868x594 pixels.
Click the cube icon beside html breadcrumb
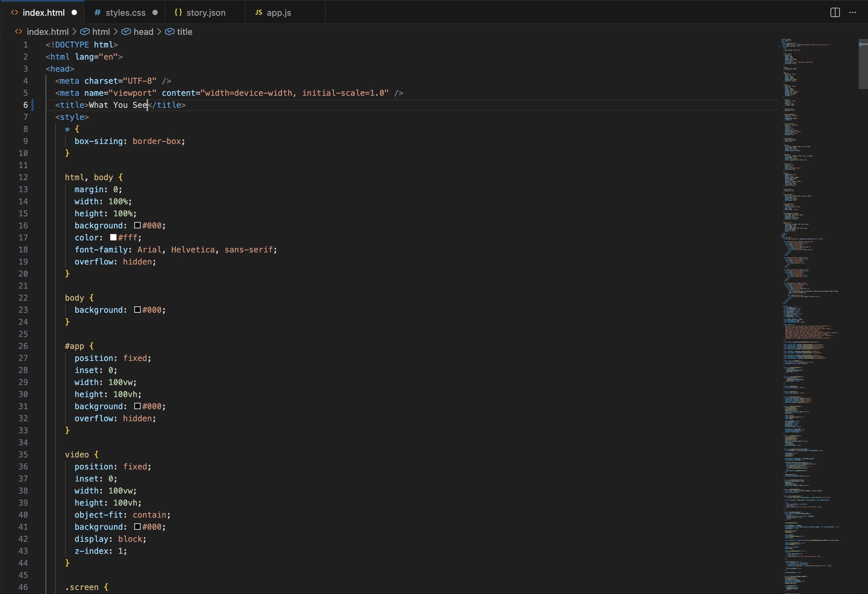pyautogui.click(x=85, y=32)
